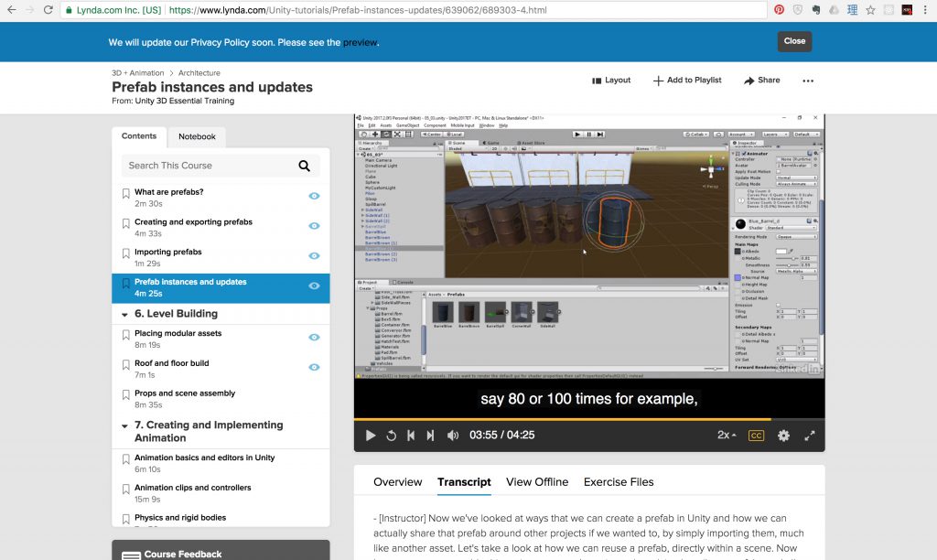Screen dimensions: 937x560
Task: Open the Overview tab
Action: point(397,481)
